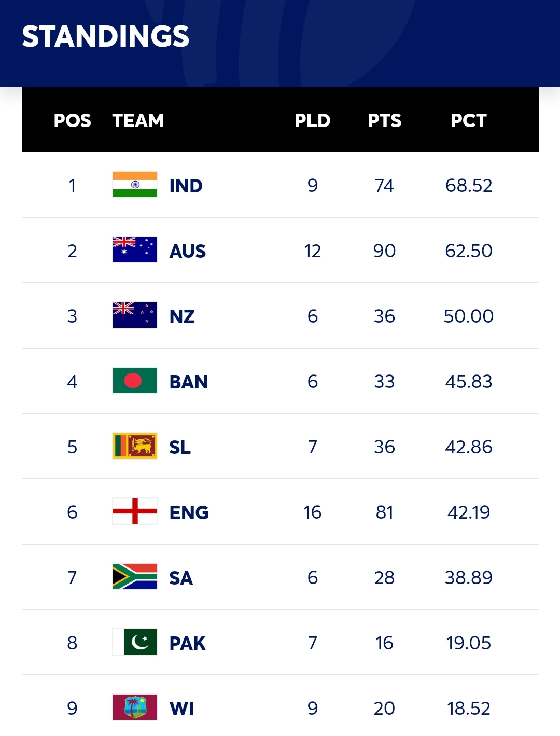560x736 pixels.
Task: Click the New Zealand flag icon
Action: 135,315
